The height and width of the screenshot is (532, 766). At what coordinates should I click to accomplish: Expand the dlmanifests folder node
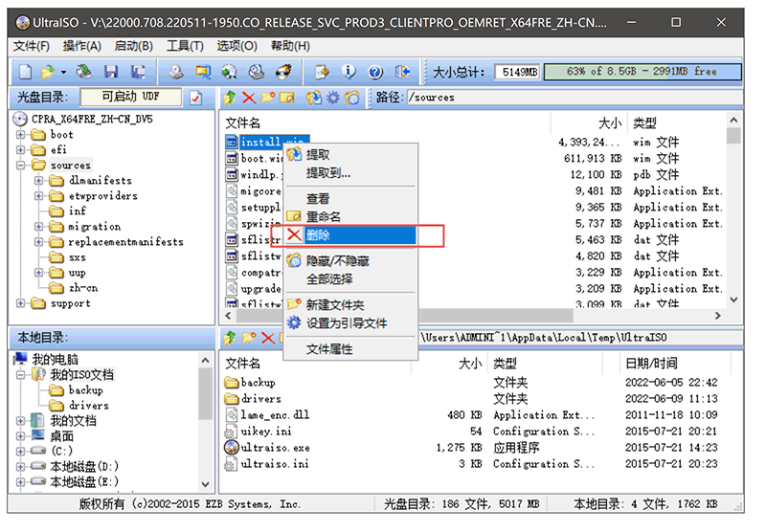click(x=38, y=181)
